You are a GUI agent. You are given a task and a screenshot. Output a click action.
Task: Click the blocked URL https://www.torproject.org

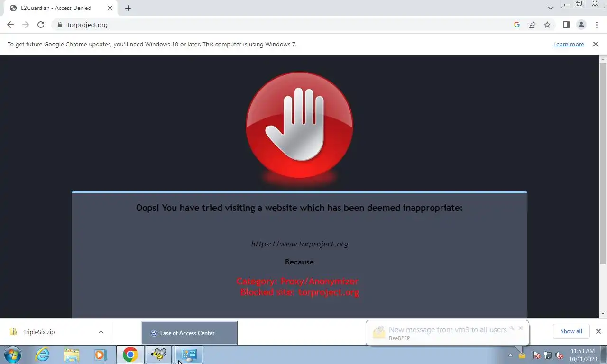(299, 244)
